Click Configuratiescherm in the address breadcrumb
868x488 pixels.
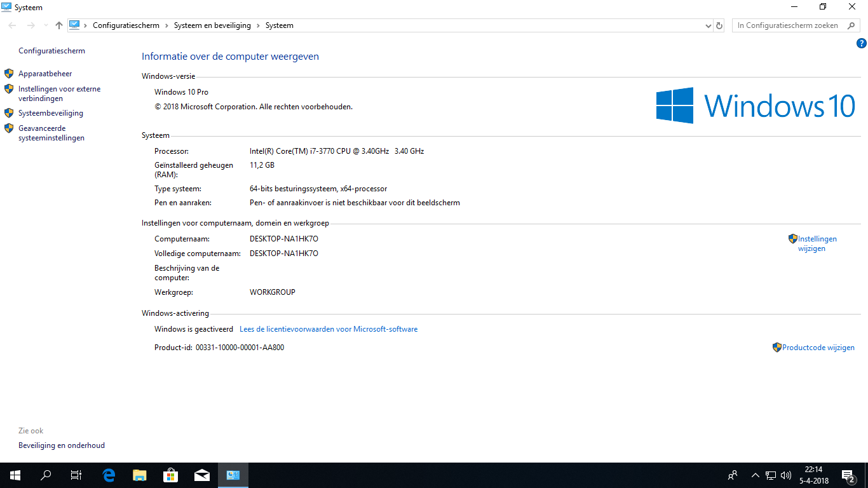(x=126, y=25)
